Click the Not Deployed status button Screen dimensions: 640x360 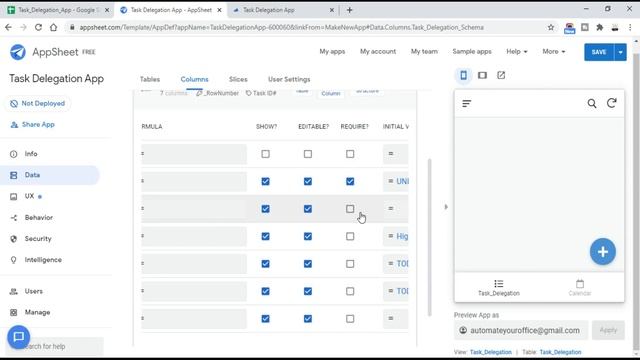(x=38, y=104)
